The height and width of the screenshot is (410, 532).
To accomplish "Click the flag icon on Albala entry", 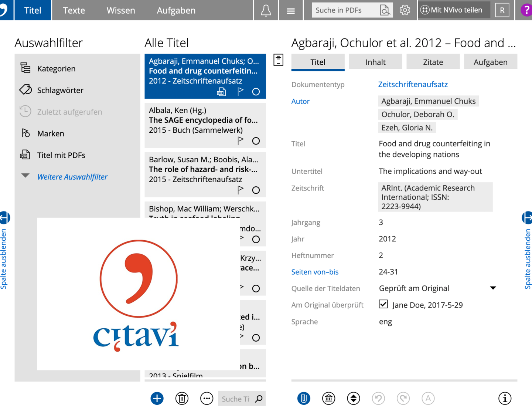I will point(241,140).
